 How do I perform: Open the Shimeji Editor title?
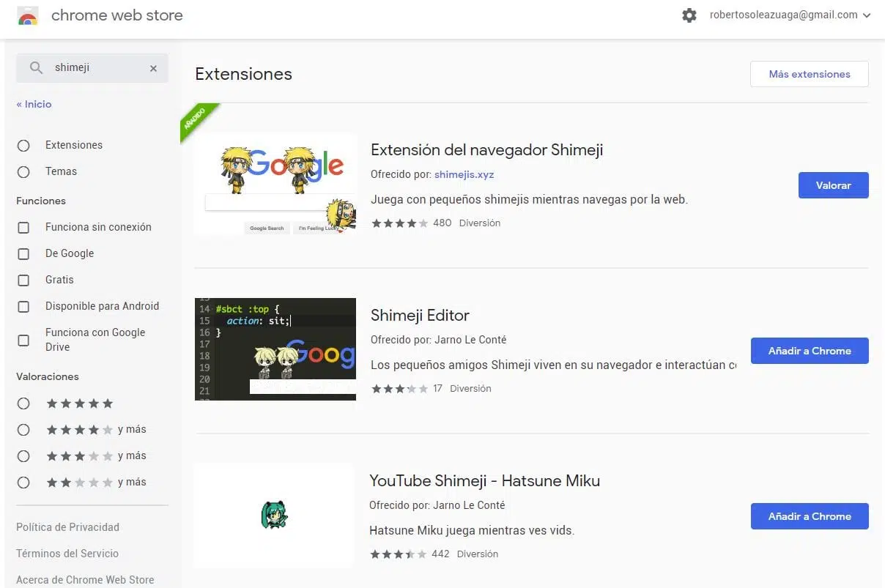(x=420, y=316)
